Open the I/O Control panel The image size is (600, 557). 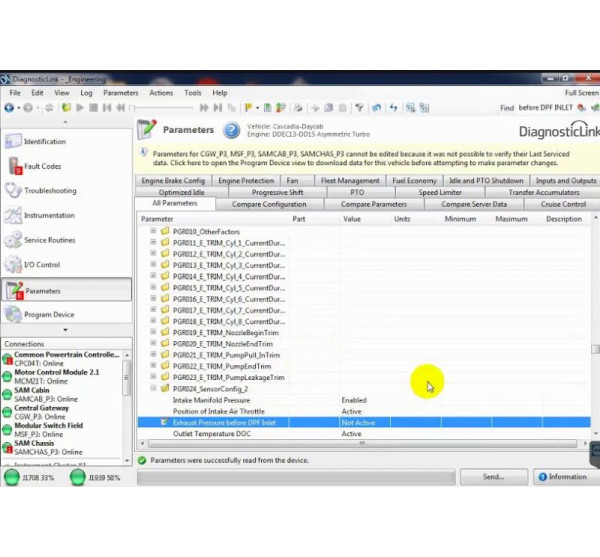(x=13, y=265)
